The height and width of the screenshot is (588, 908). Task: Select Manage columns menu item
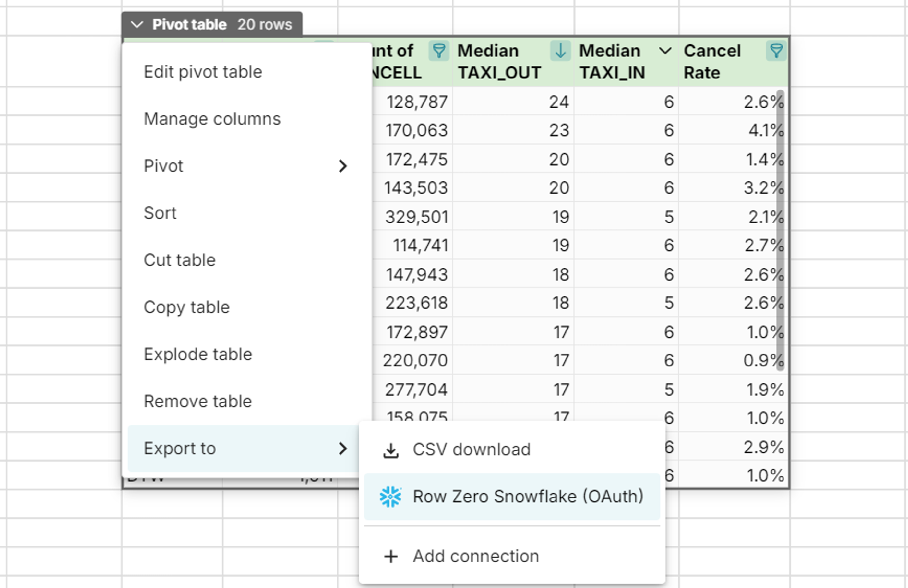(247, 119)
